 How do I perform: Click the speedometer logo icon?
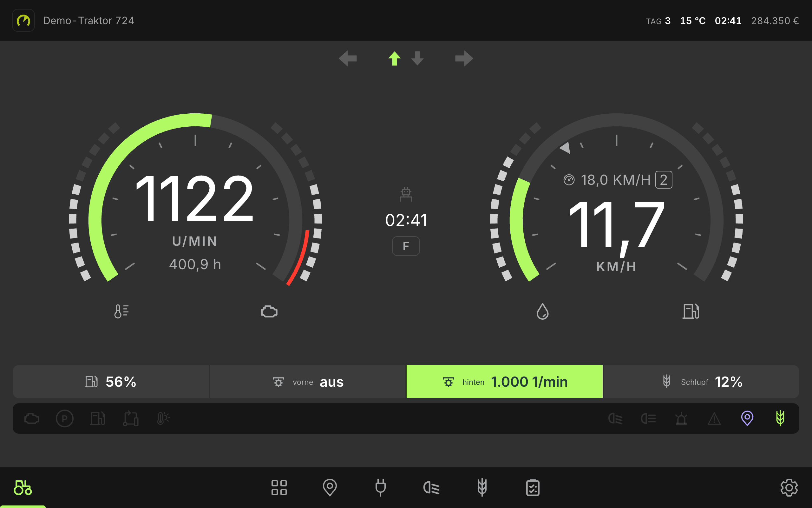23,21
